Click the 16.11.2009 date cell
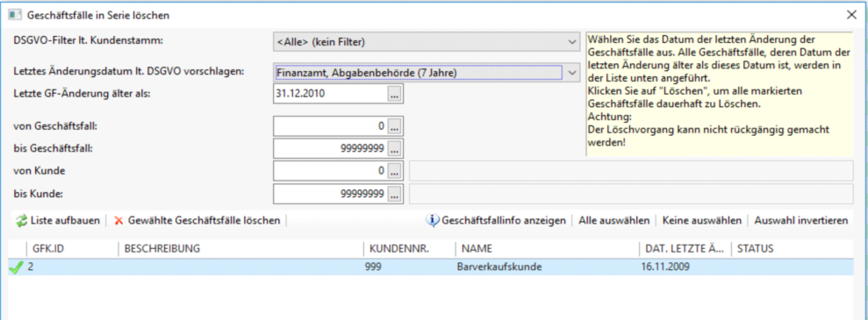This screenshot has width=868, height=320. click(665, 267)
